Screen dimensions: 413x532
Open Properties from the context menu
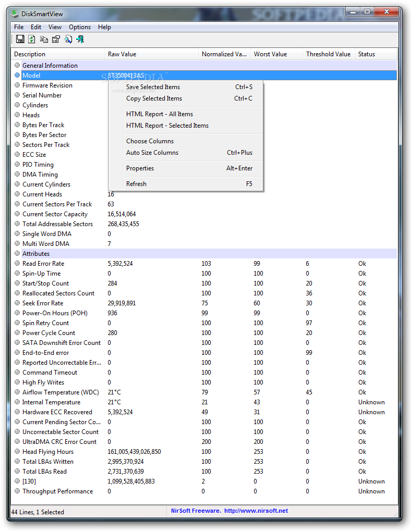click(x=186, y=168)
